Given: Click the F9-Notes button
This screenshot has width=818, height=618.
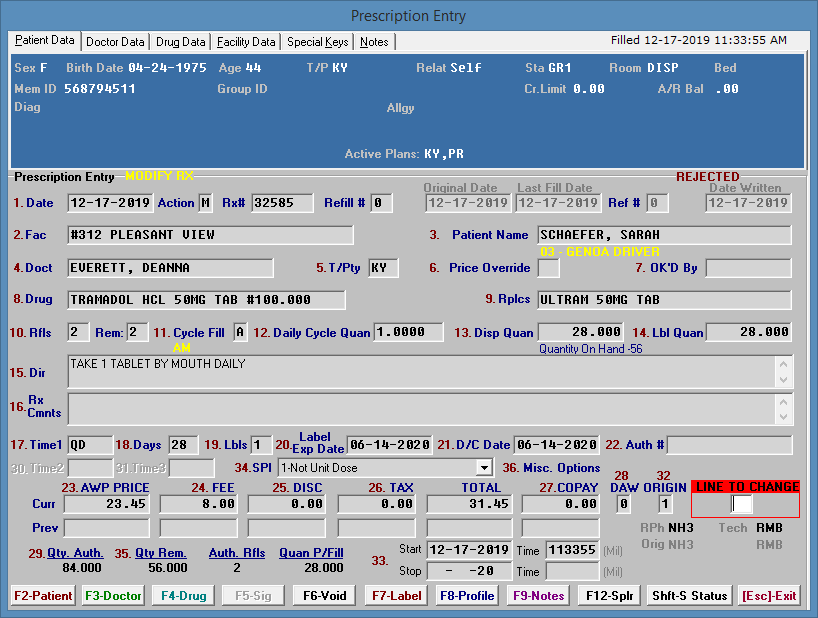Looking at the screenshot, I should point(540,595).
